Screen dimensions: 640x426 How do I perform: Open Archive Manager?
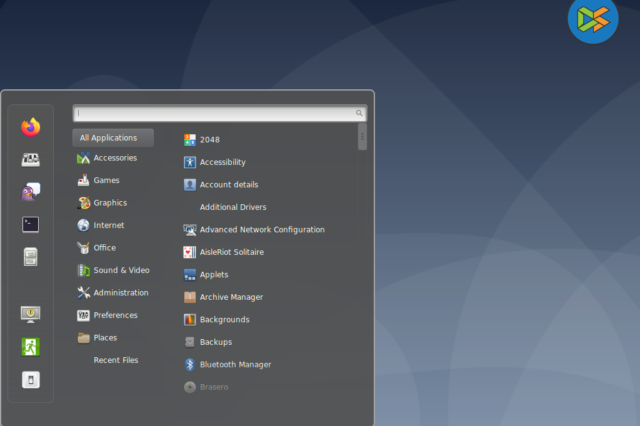click(x=231, y=297)
